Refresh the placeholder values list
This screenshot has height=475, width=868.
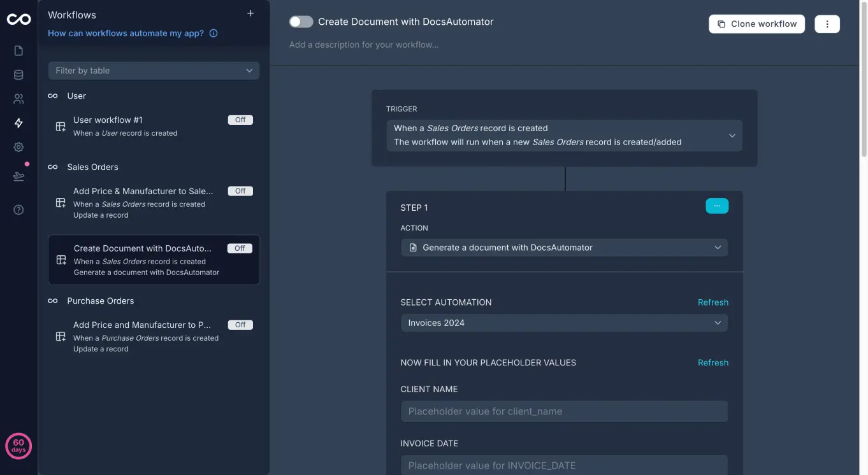pyautogui.click(x=712, y=362)
